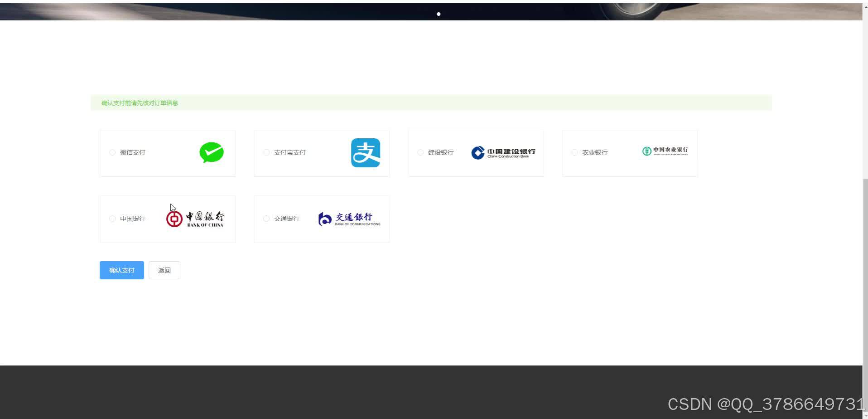Click the 确认支付前请先核对订单信息 notice text
This screenshot has height=419, width=868.
click(x=140, y=103)
